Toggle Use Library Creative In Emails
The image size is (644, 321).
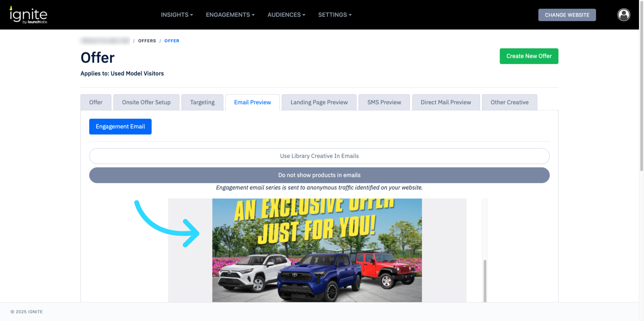point(319,156)
